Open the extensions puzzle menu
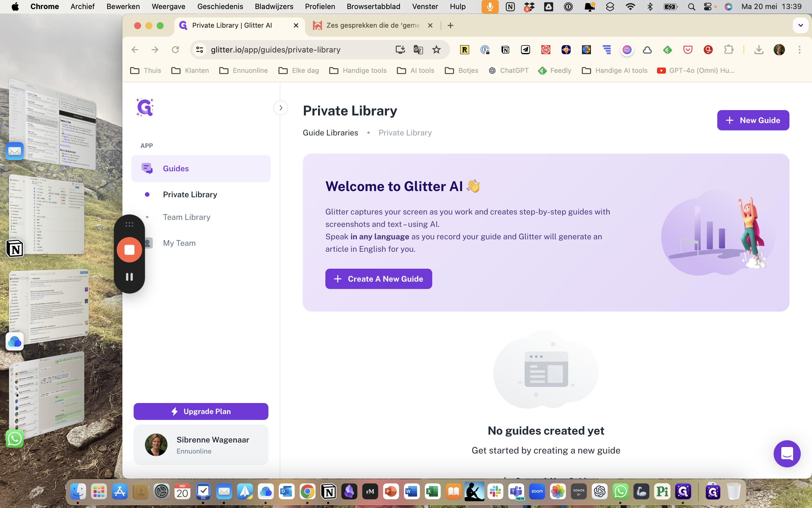This screenshot has width=812, height=508. pos(729,50)
